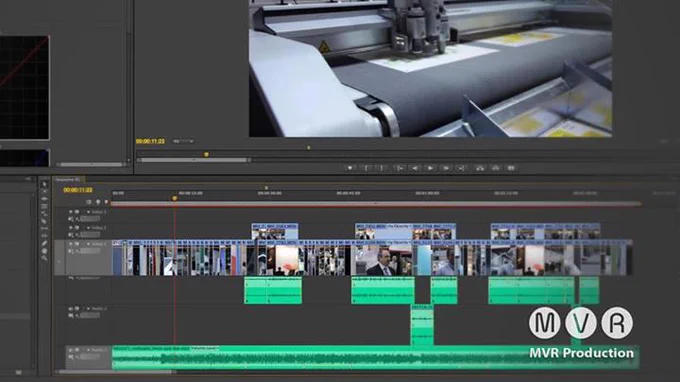Open display style menu on Video 1 track
680x382 pixels.
pos(71,251)
